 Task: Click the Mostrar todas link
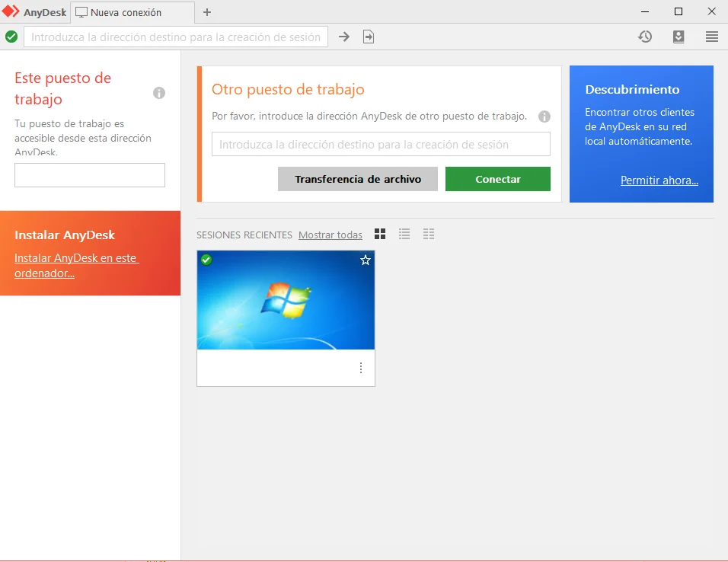pyautogui.click(x=330, y=235)
